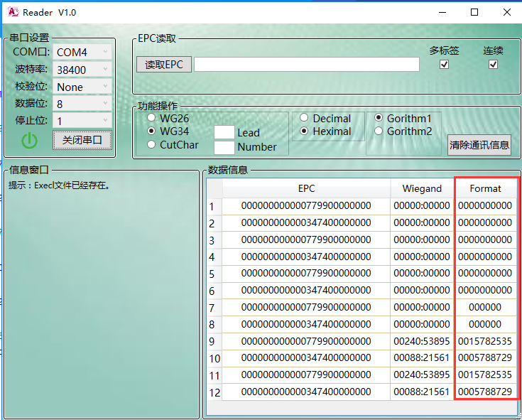522x420 pixels.
Task: Choose the Decimal radio button
Action: tap(304, 118)
